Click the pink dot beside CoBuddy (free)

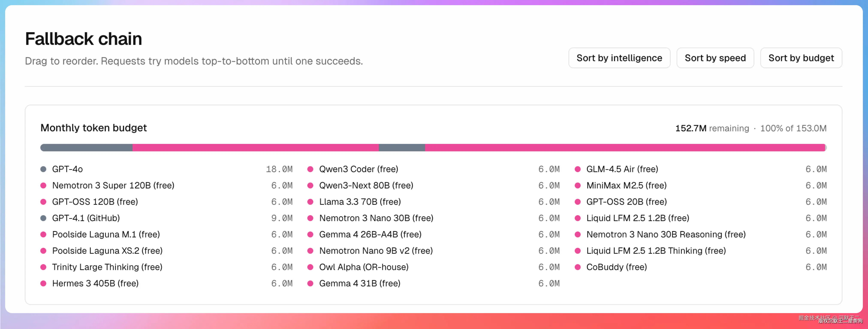[x=577, y=267]
